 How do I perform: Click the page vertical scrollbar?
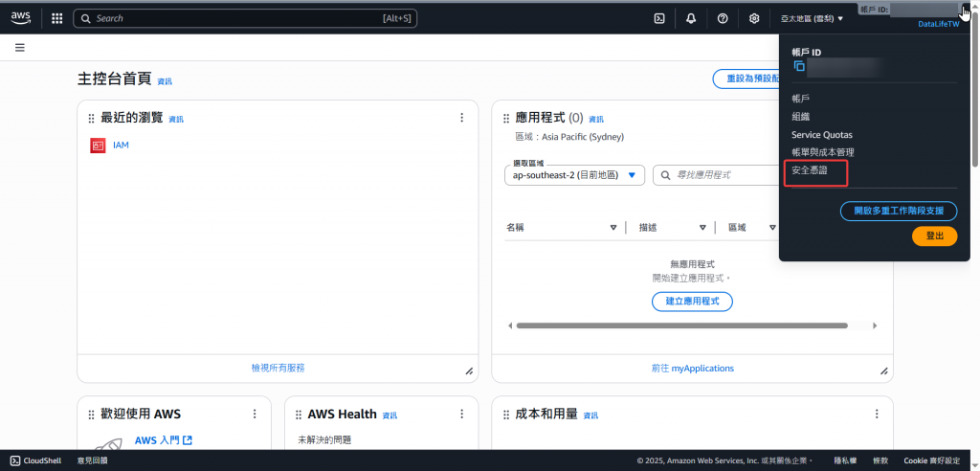click(975, 87)
